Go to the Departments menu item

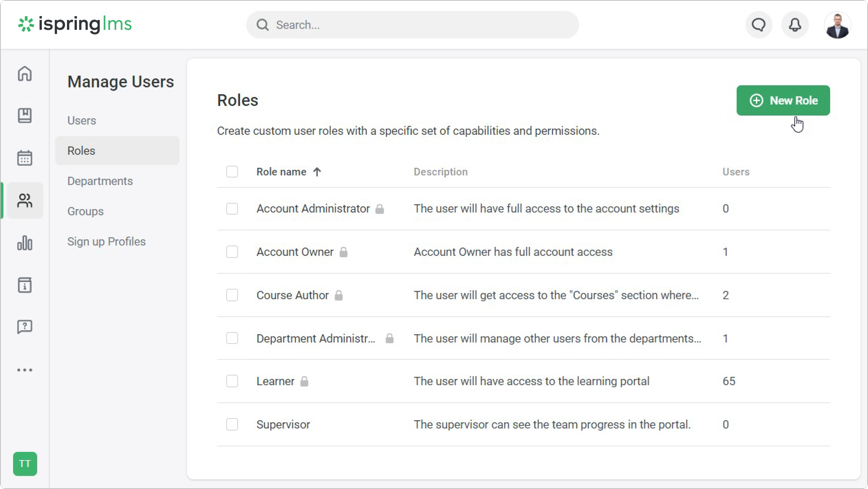100,181
